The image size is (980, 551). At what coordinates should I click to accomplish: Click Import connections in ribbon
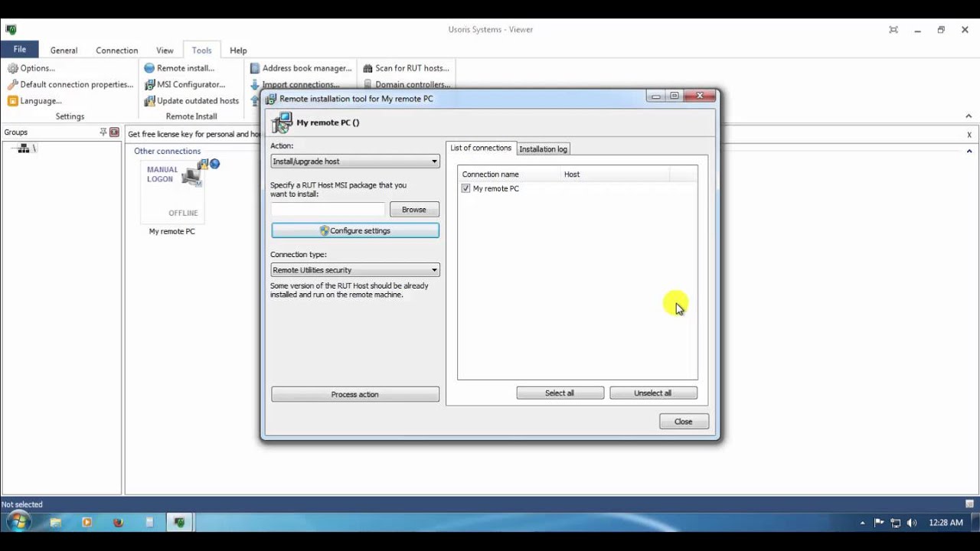[295, 85]
